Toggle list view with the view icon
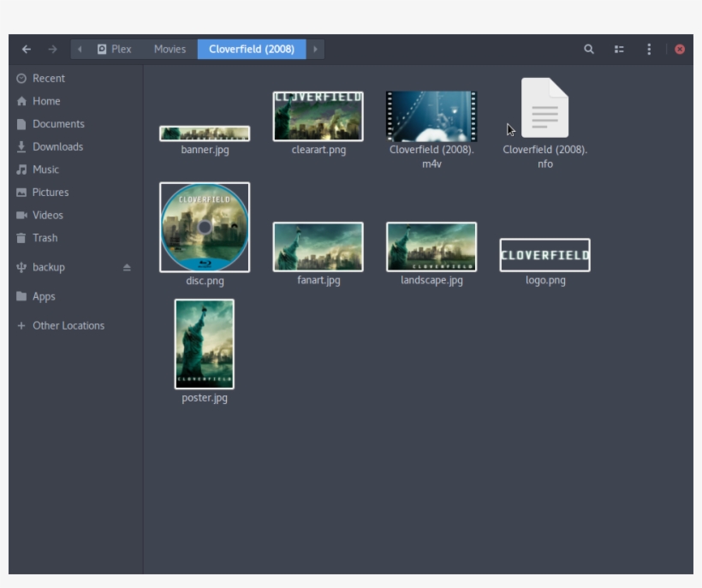This screenshot has width=702, height=588. [619, 50]
